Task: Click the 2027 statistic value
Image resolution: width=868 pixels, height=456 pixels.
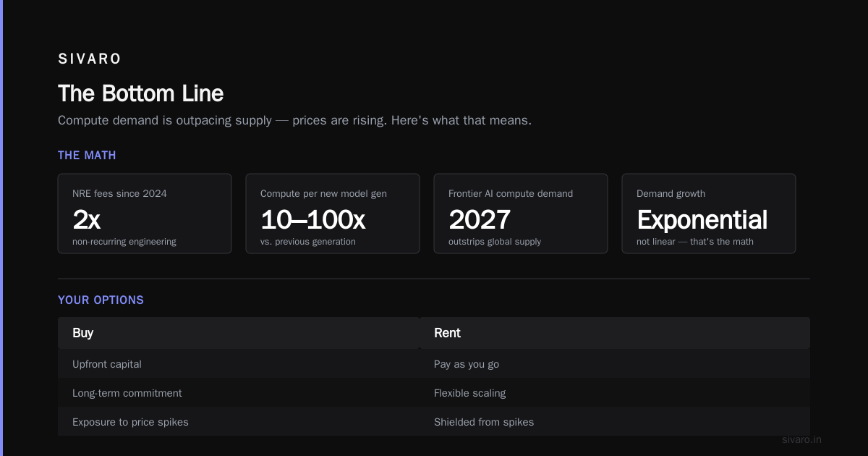Action: click(x=480, y=219)
